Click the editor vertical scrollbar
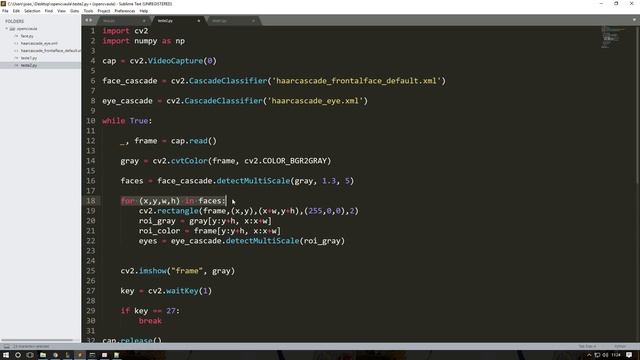 (x=638, y=104)
